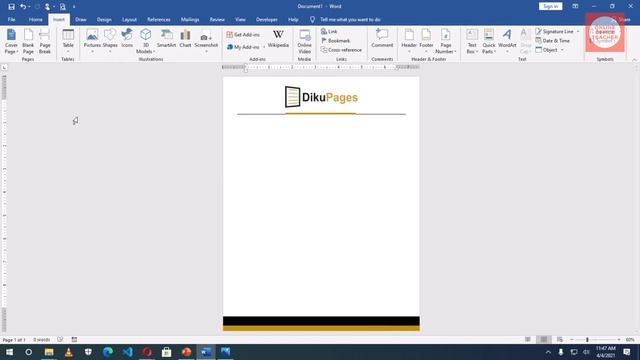This screenshot has height=360, width=640.
Task: Insert a Cross-reference
Action: 341,50
